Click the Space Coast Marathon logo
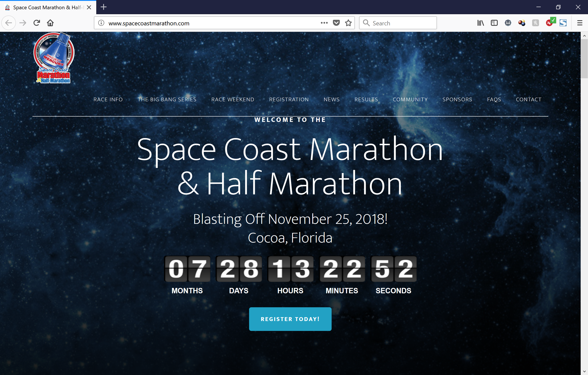 tap(54, 58)
